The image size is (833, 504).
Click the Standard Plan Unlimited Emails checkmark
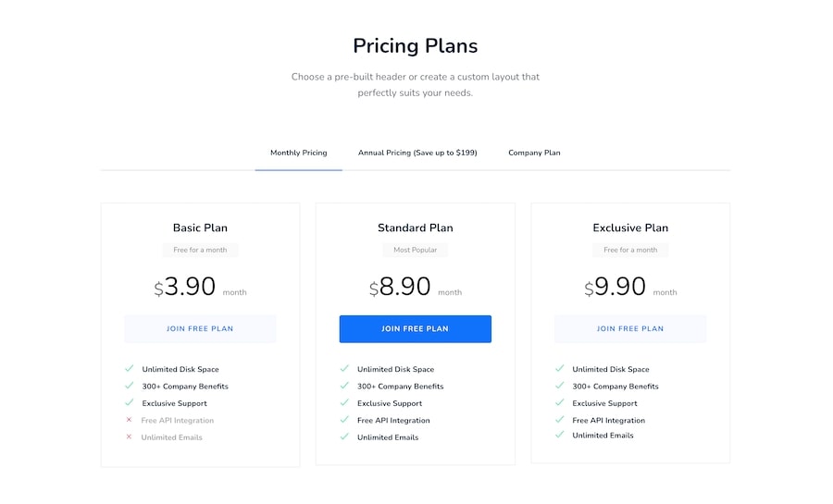344,436
